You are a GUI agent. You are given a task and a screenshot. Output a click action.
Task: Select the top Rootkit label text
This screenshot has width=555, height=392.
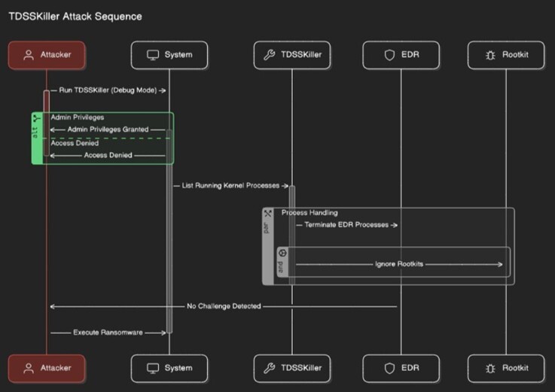(515, 54)
